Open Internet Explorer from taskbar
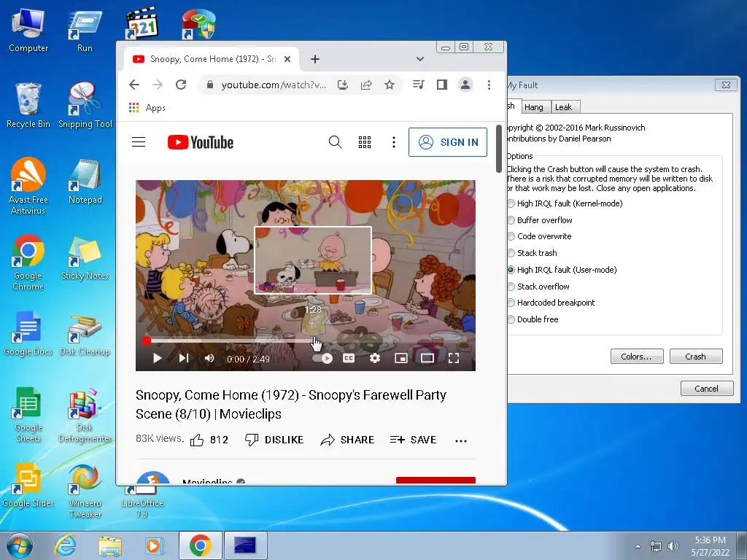This screenshot has height=560, width=747. [64, 545]
